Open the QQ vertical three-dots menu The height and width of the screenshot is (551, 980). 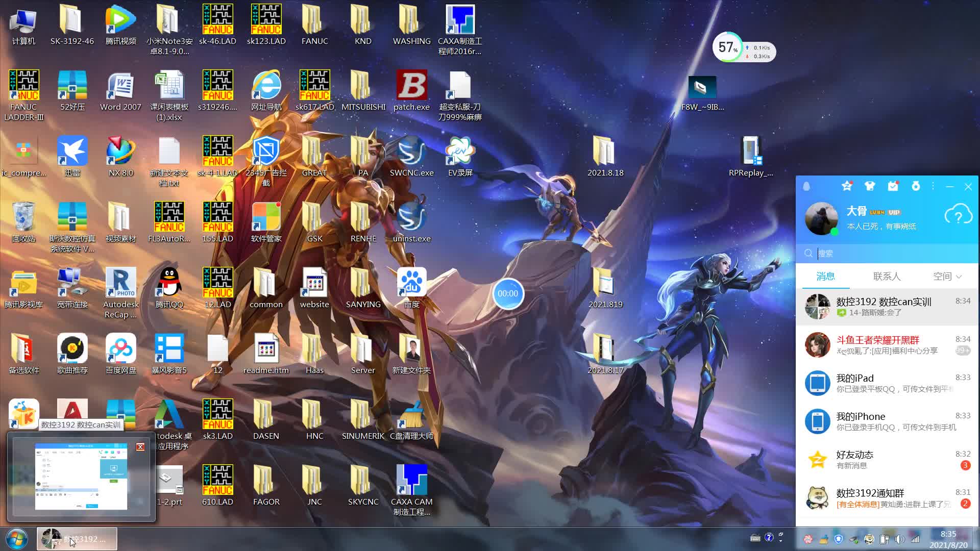(x=933, y=186)
